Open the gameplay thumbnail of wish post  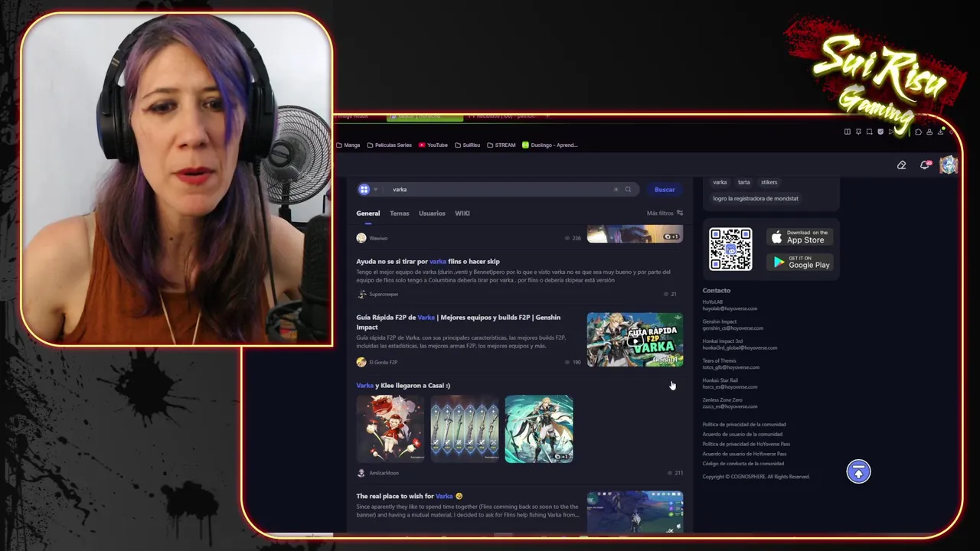point(635,512)
